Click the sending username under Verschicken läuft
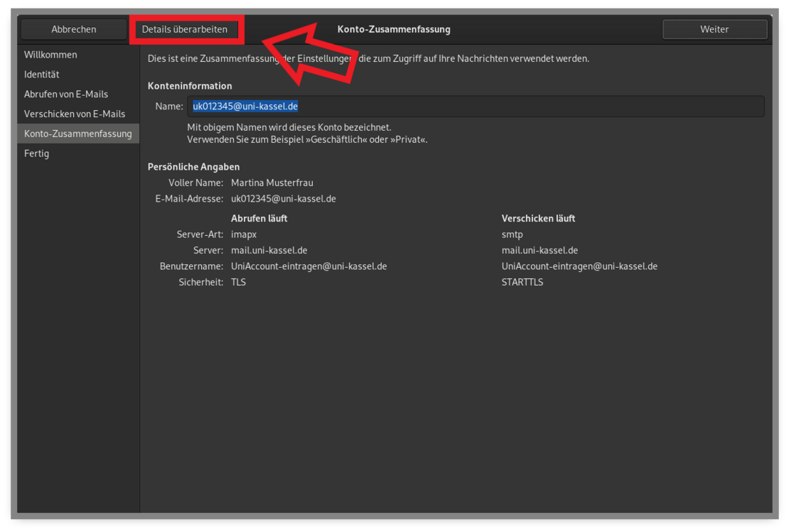 coord(579,266)
